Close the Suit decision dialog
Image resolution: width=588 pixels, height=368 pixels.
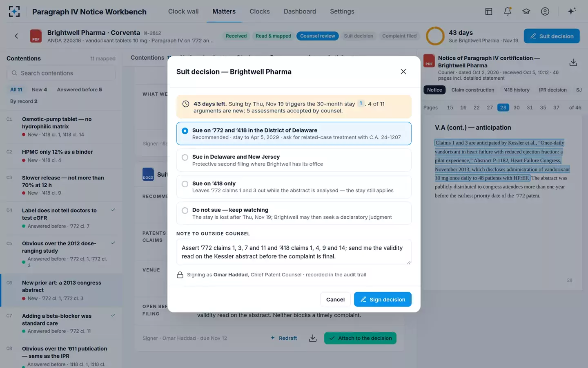coord(403,72)
